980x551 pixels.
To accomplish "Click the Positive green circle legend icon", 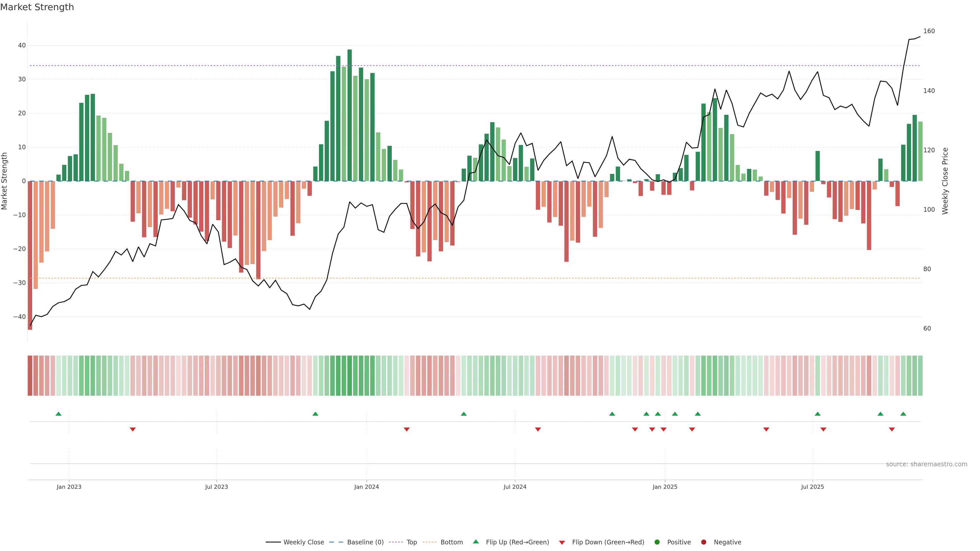I will point(657,542).
